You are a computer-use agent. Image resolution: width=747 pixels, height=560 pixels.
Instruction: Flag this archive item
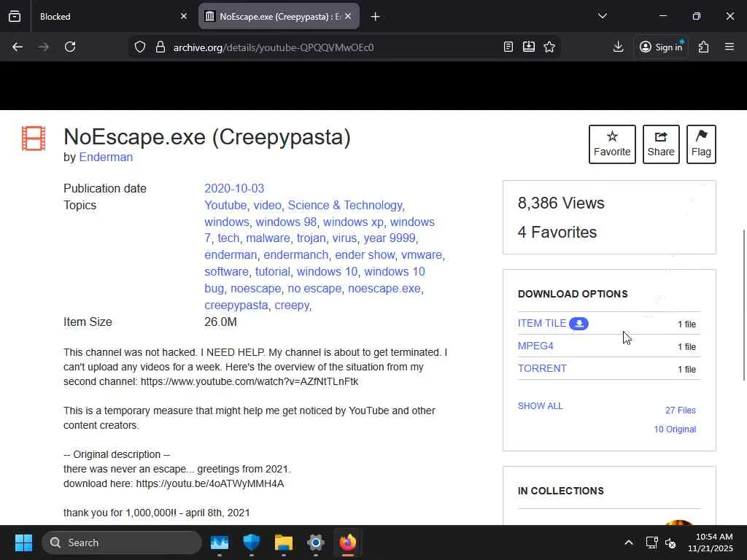pyautogui.click(x=701, y=144)
